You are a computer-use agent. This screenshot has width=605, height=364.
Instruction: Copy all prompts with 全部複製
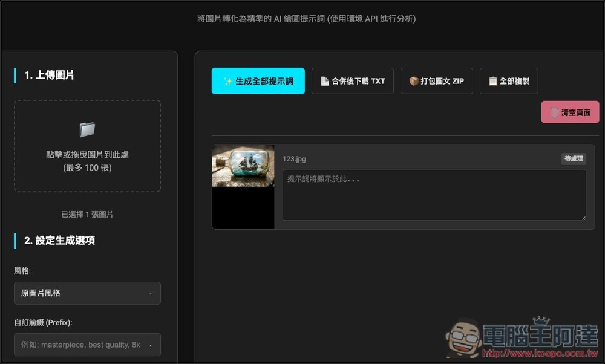(x=509, y=81)
